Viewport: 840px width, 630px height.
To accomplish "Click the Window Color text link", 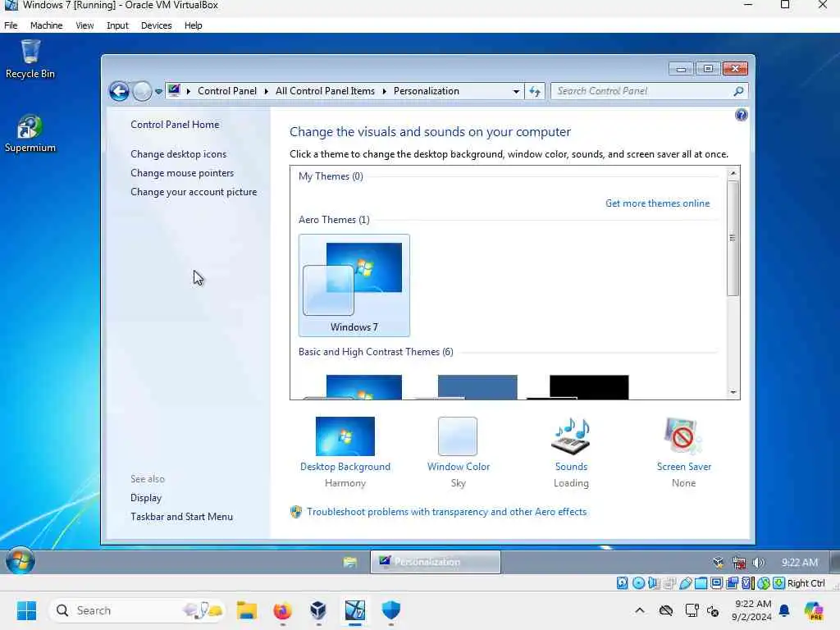I will point(458,467).
